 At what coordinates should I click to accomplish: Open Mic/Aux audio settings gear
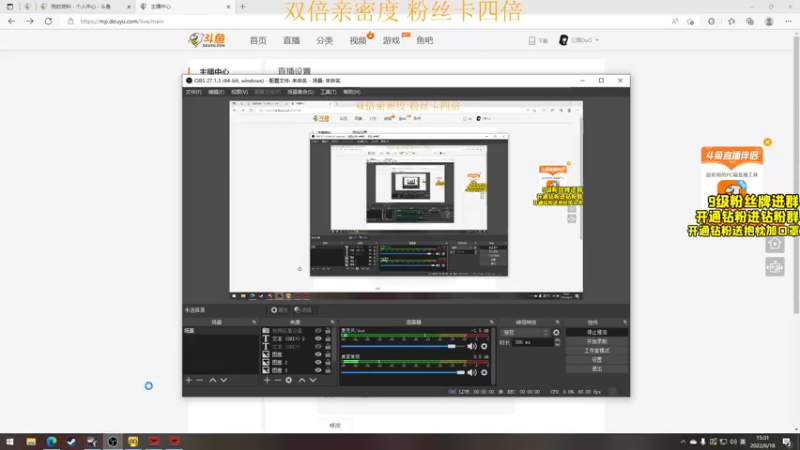(x=484, y=346)
